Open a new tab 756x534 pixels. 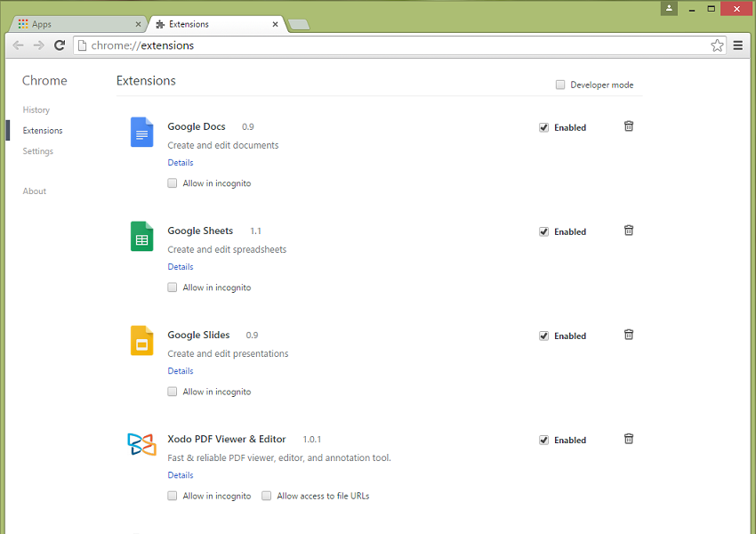coord(299,25)
